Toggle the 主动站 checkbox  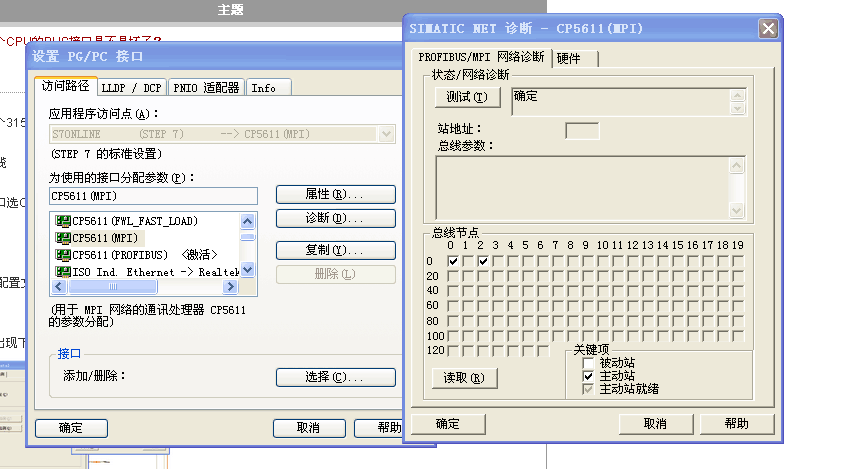pos(588,376)
